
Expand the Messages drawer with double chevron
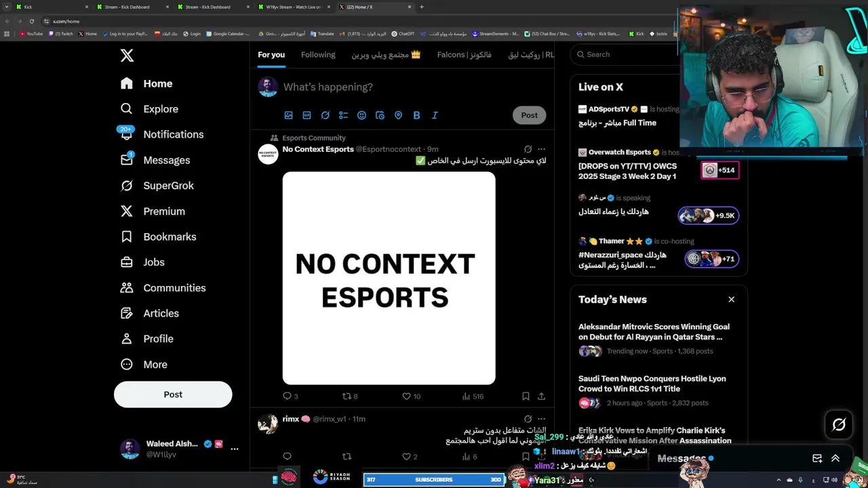pos(835,459)
